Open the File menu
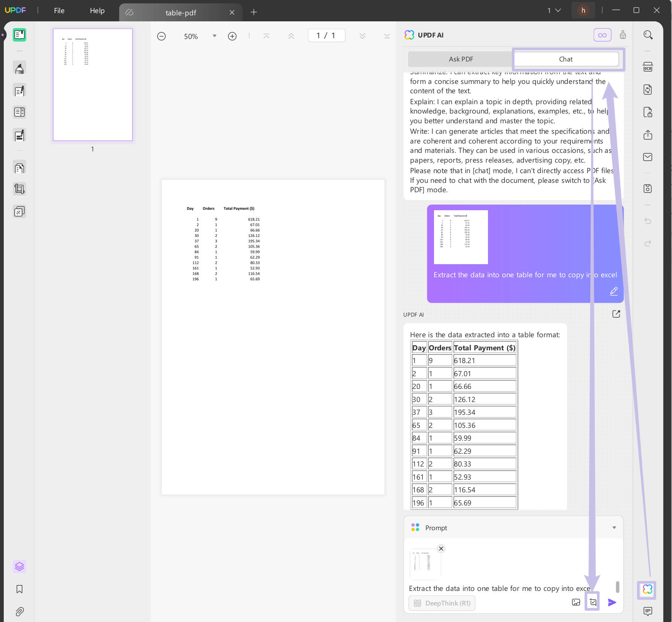The width and height of the screenshot is (672, 622). (x=59, y=10)
